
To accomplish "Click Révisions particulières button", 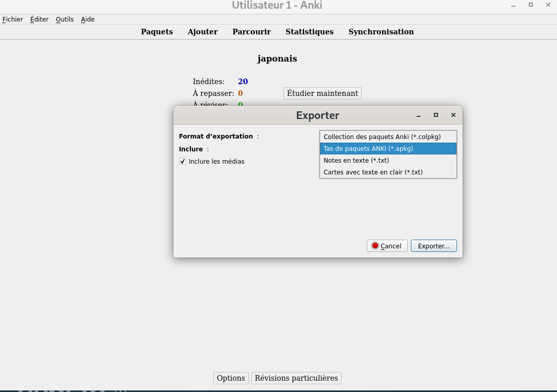I will pyautogui.click(x=296, y=378).
